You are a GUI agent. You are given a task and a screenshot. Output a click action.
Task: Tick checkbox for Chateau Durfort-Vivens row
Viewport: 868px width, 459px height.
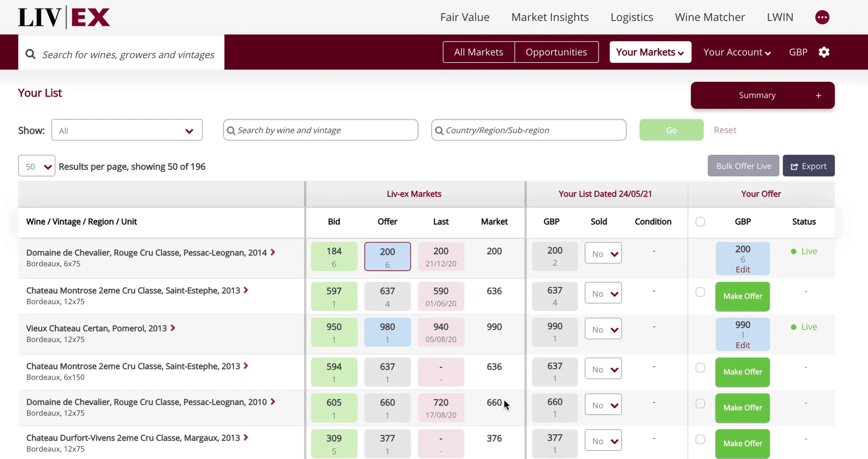(x=700, y=439)
